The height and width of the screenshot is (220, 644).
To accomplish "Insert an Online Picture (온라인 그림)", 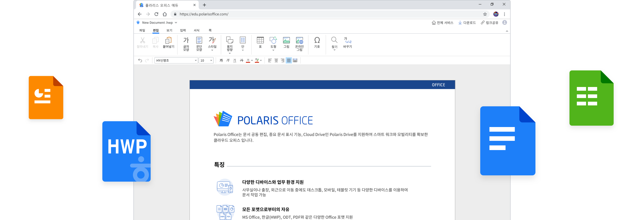I will click(299, 44).
